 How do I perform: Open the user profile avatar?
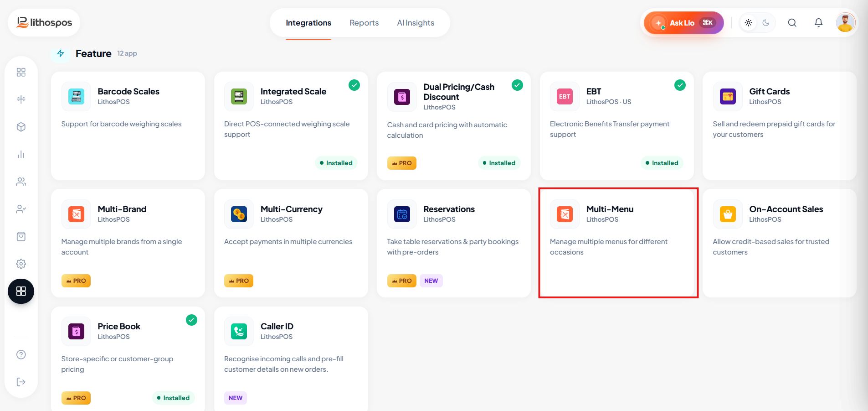coord(846,22)
